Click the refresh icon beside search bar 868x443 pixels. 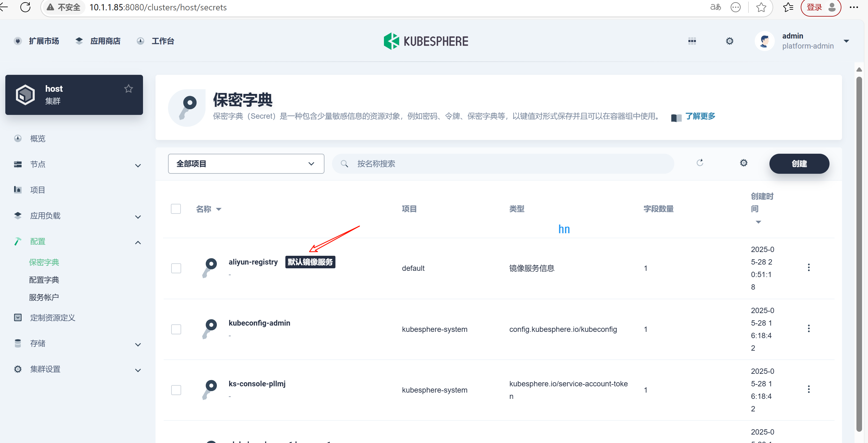(x=700, y=163)
